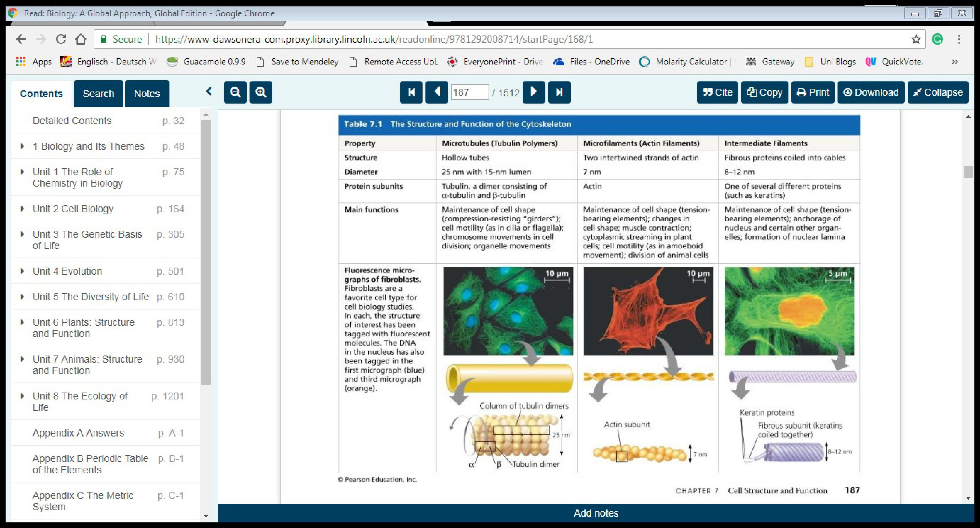Go to the previous page
The width and height of the screenshot is (980, 528).
[x=436, y=92]
